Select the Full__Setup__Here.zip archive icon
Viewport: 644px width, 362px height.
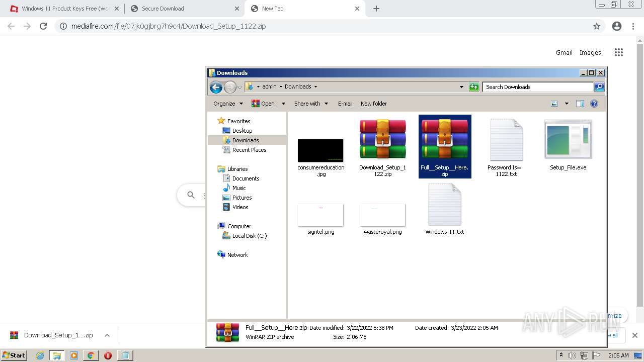[445, 140]
